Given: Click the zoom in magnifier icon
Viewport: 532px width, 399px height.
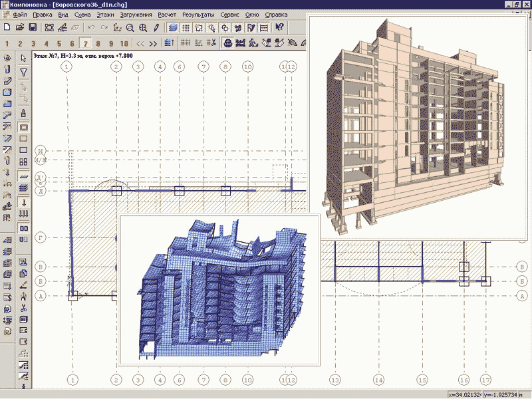Looking at the screenshot, I should click(143, 28).
